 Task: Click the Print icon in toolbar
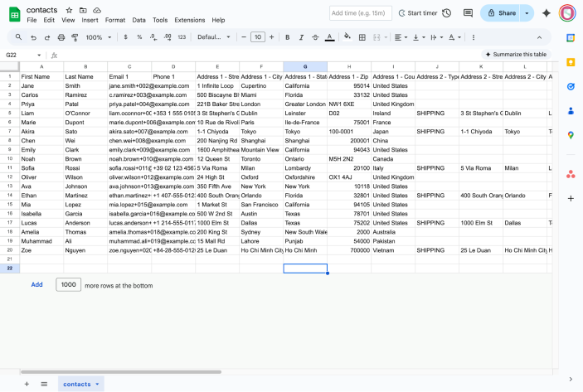click(61, 37)
